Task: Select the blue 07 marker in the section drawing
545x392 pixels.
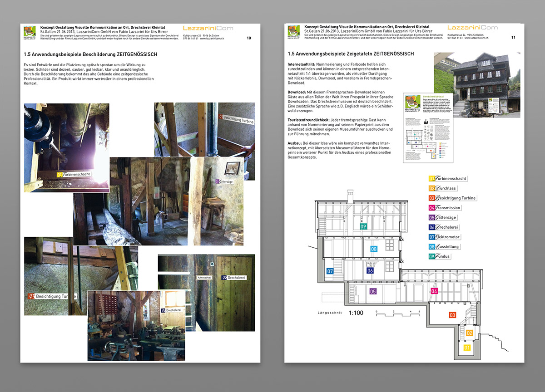Action: (x=330, y=271)
